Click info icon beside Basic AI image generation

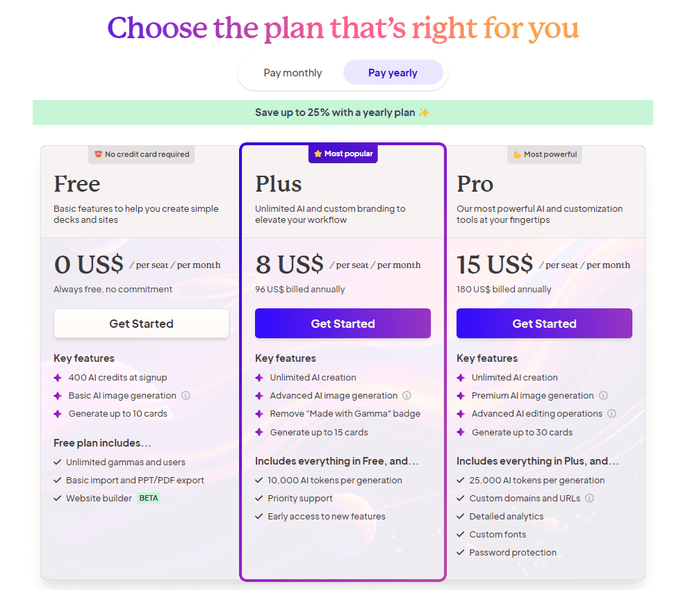click(x=186, y=396)
